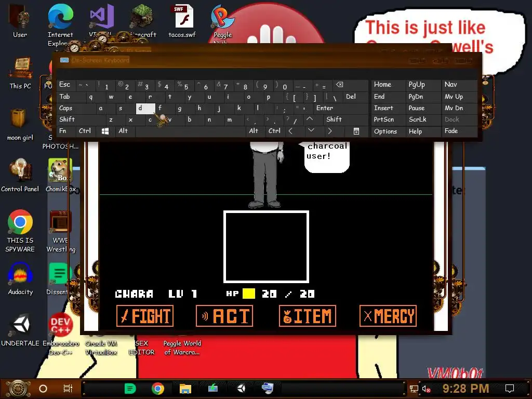Toggle ScrLk key on keyboard
The width and height of the screenshot is (532, 399).
point(423,119)
